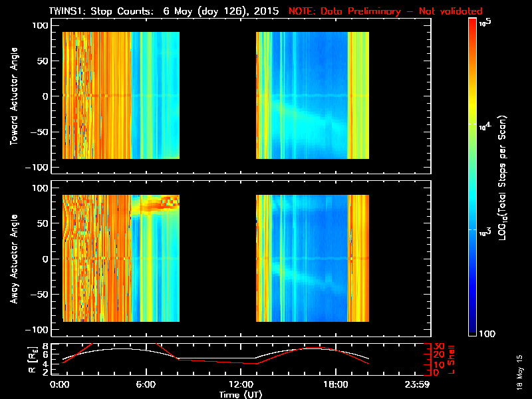Click the red L Shell axis label
Screen dimensions: 532x399
pos(451,360)
